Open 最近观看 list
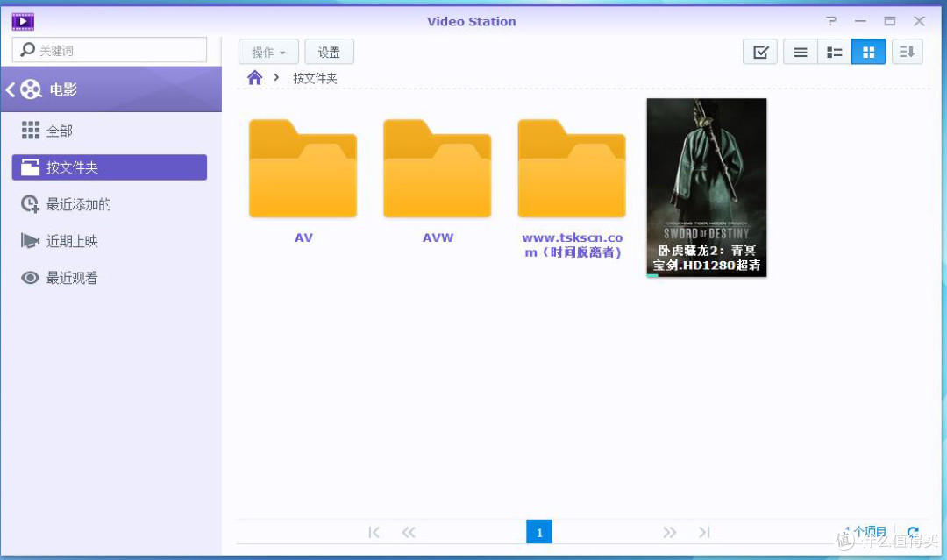Image resolution: width=947 pixels, height=560 pixels. pos(110,278)
